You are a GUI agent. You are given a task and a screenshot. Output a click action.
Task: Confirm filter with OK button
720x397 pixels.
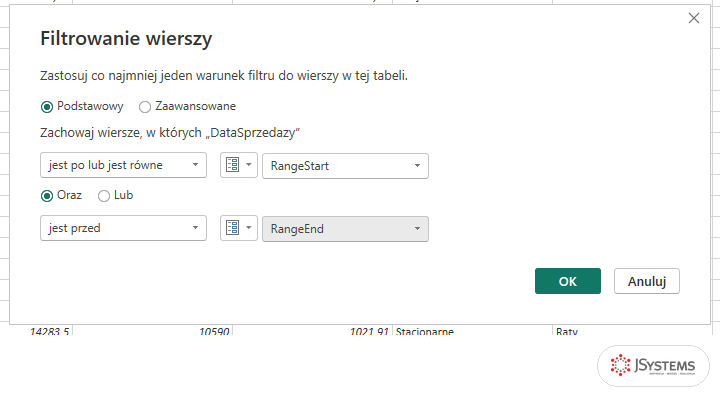tap(568, 281)
